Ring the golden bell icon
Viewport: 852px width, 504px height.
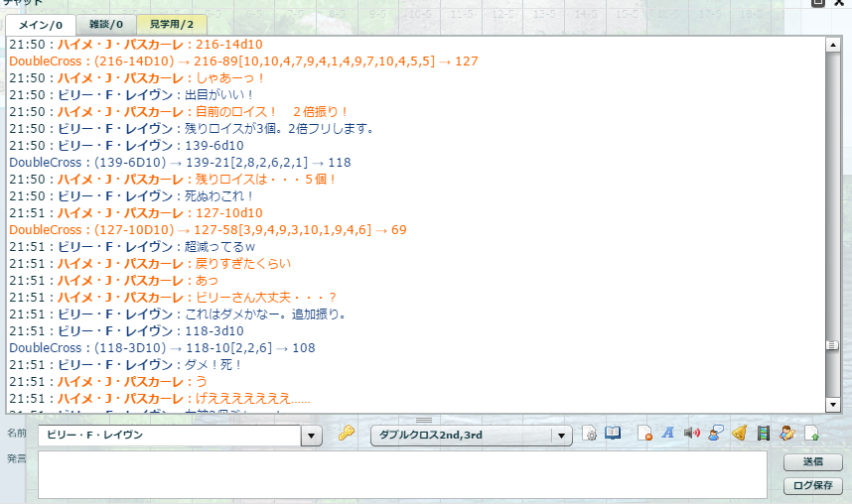(x=739, y=434)
